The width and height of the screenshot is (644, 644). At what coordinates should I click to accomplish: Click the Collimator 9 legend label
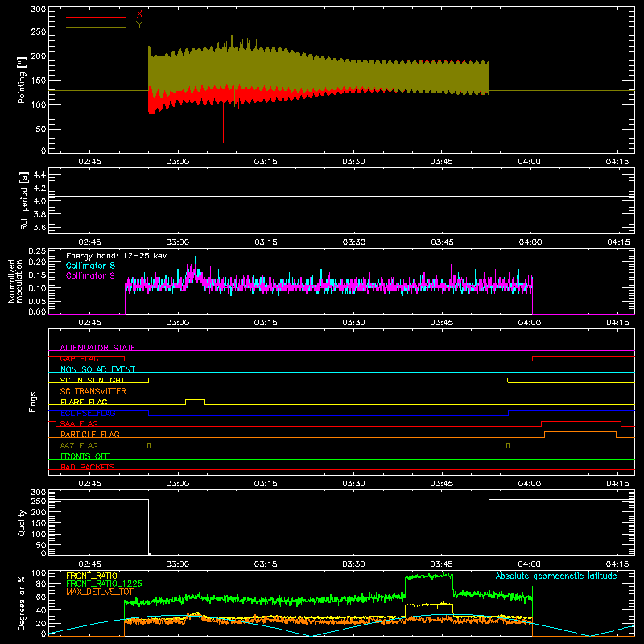pyautogui.click(x=90, y=275)
